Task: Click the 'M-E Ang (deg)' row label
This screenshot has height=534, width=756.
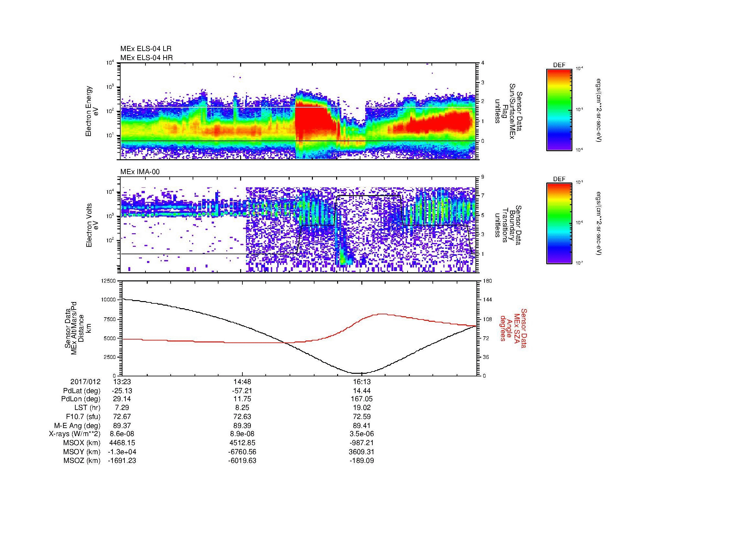Action: point(77,425)
